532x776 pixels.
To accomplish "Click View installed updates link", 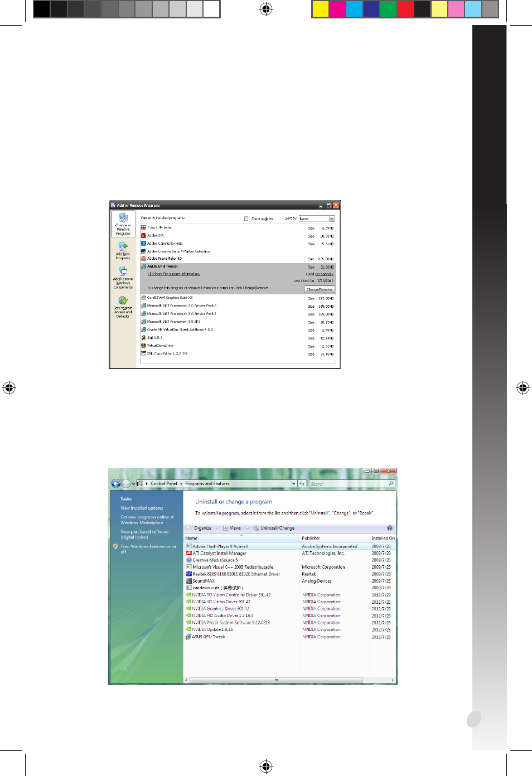I will (142, 508).
